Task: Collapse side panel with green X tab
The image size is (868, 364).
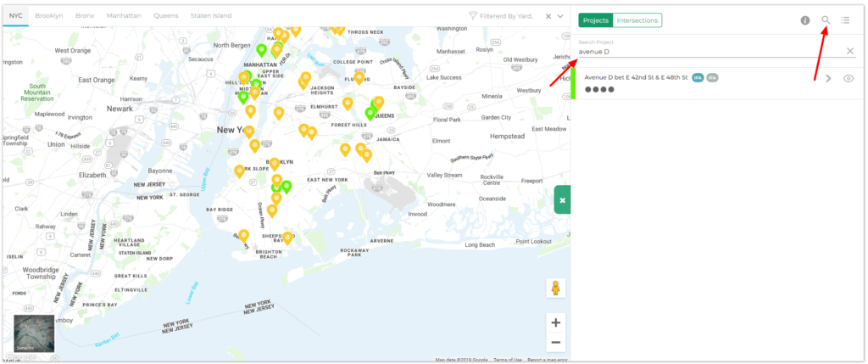Action: tap(561, 199)
